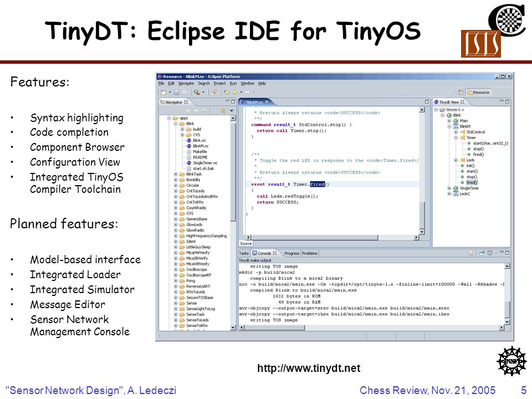The width and height of the screenshot is (532, 399).
Task: Open the Navigator view menu triangle
Action: tap(232, 111)
